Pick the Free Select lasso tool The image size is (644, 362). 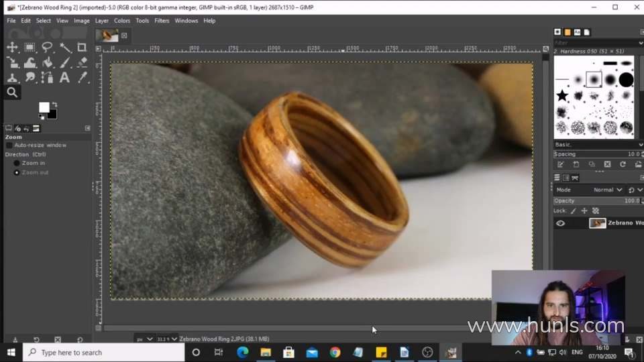click(47, 48)
